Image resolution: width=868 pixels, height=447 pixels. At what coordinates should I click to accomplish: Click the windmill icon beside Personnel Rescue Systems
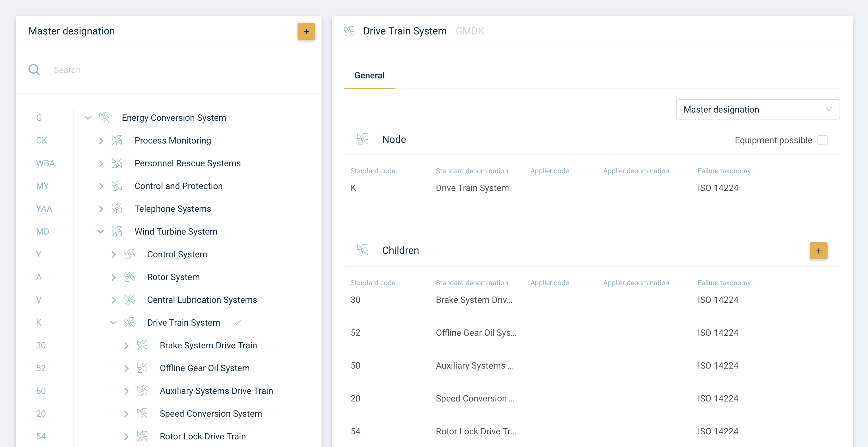point(117,163)
